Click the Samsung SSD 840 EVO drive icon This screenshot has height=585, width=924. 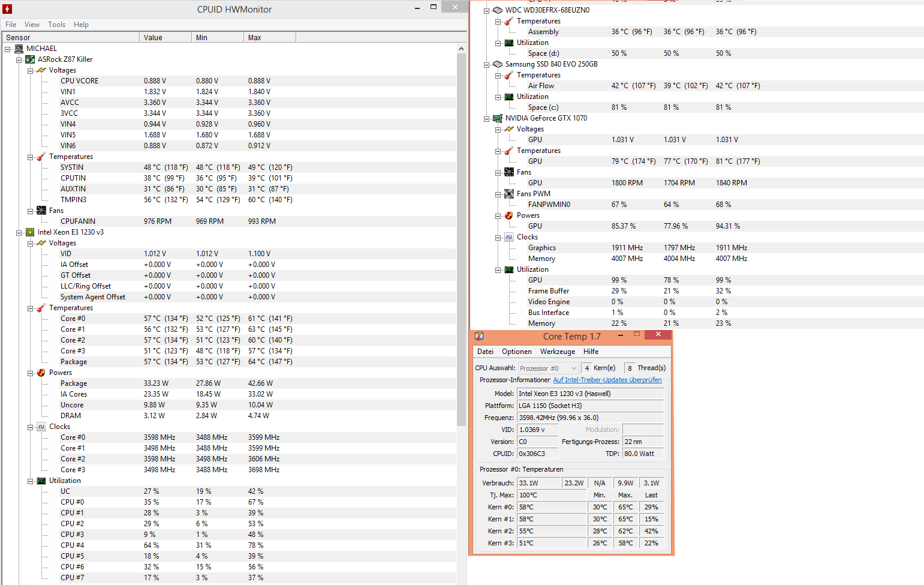point(498,64)
